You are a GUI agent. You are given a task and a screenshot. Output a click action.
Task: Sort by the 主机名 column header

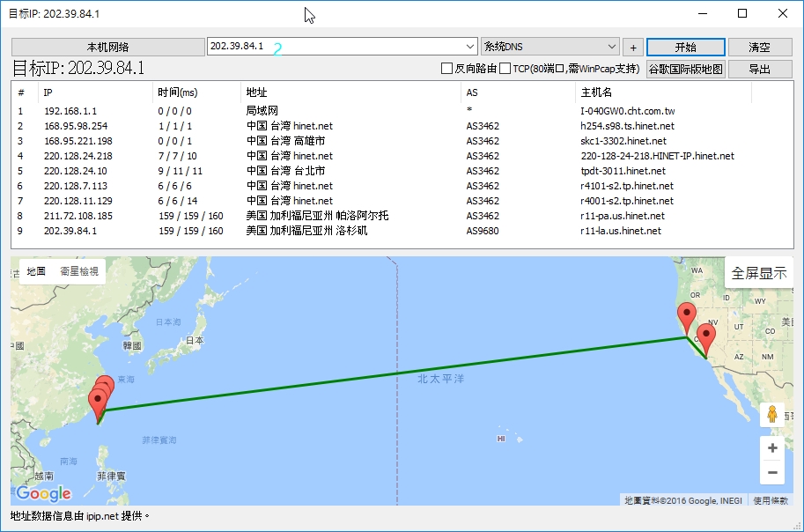[663, 92]
